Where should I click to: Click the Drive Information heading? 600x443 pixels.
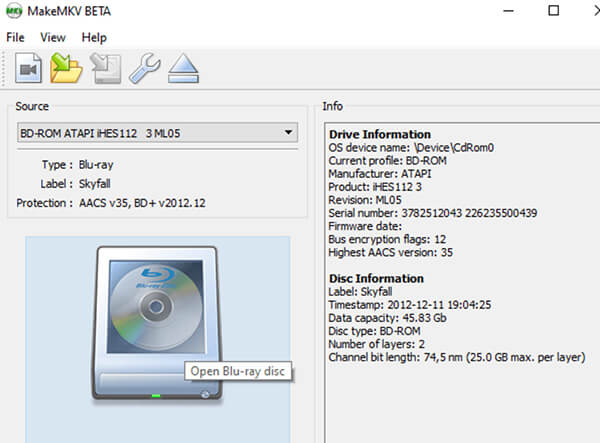point(380,134)
